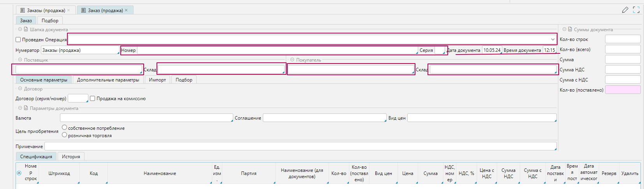The height and width of the screenshot is (189, 644).
Task: Collapse the Покупатель section
Action: click(x=292, y=60)
